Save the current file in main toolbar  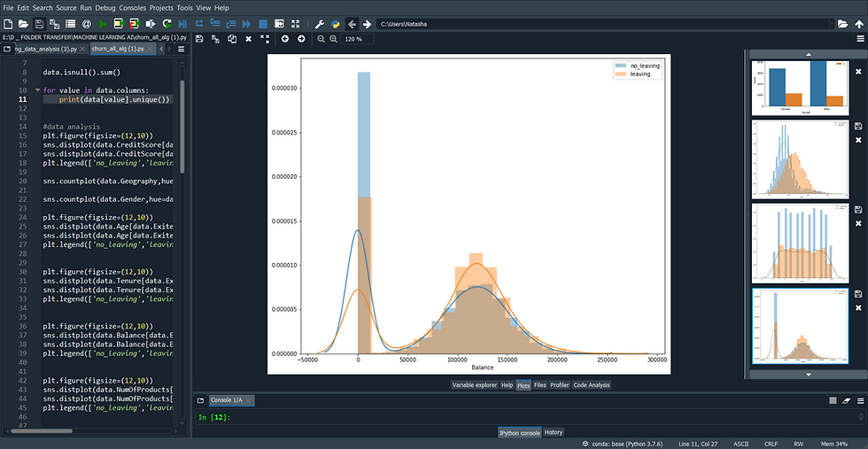[x=39, y=24]
